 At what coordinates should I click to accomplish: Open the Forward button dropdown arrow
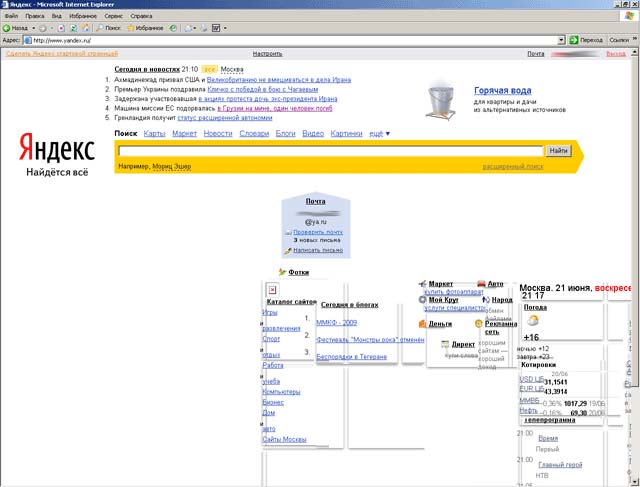(51, 28)
